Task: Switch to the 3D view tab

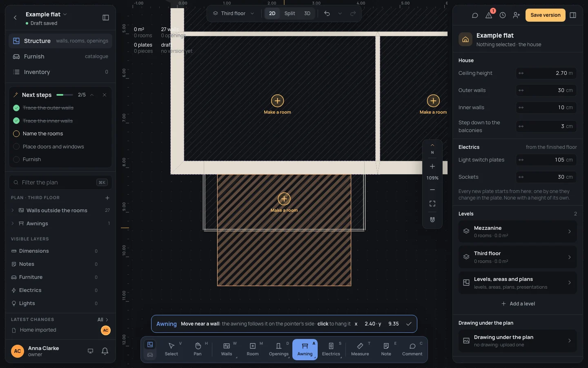Action: [307, 13]
